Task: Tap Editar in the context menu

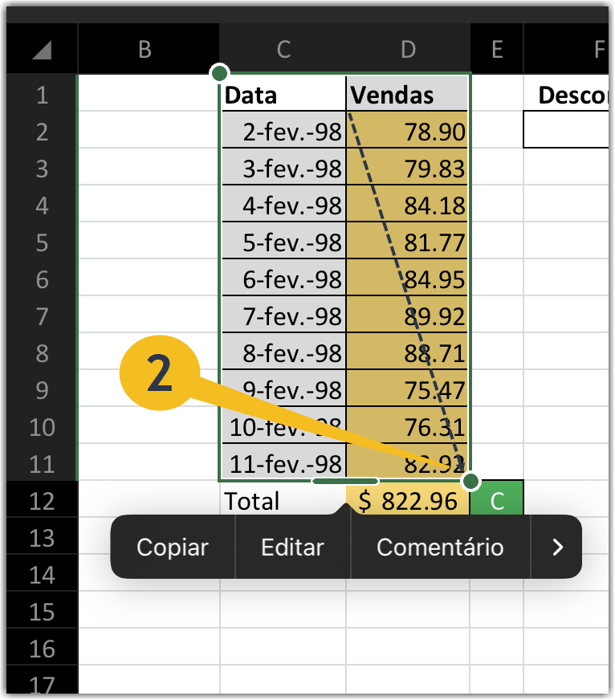Action: point(293,547)
